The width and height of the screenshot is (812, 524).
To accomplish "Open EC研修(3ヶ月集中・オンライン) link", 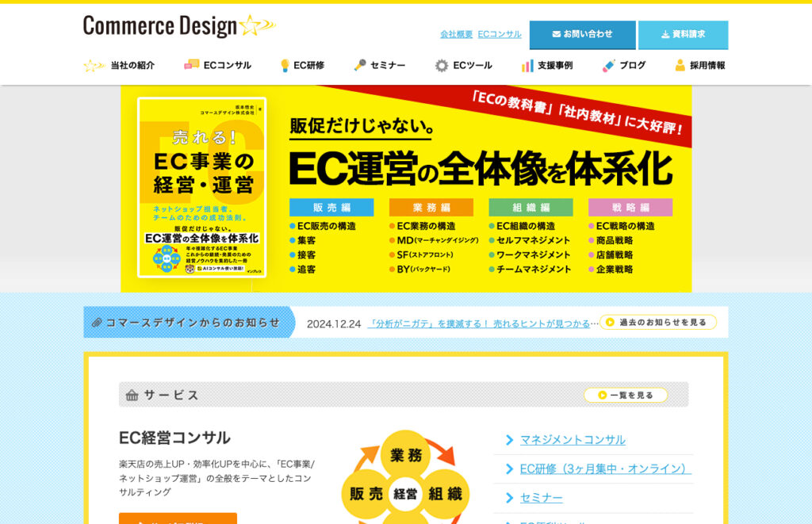I will click(605, 469).
